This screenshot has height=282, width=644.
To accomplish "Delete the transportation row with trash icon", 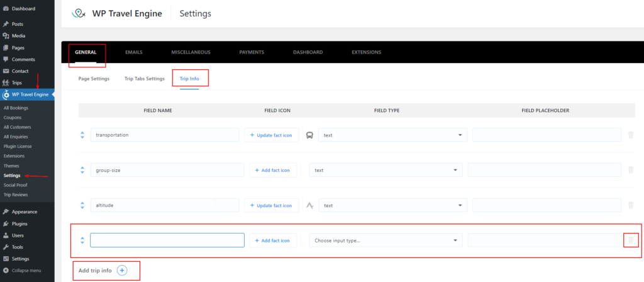I will (631, 135).
